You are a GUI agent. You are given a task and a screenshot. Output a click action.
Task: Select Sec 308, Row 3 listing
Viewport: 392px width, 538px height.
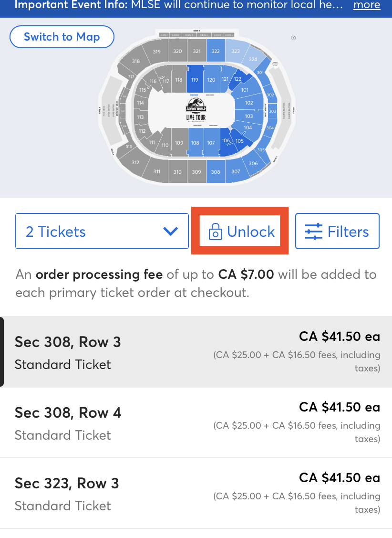coord(196,352)
